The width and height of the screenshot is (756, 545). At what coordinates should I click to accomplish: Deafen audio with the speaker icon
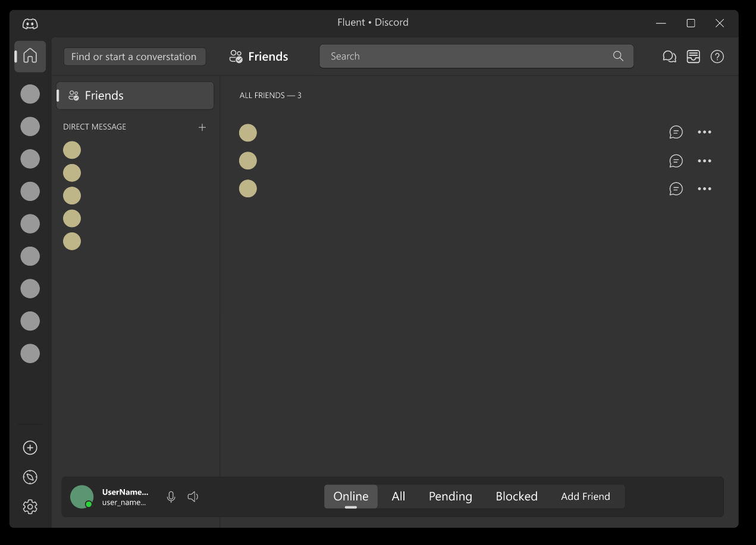(193, 496)
